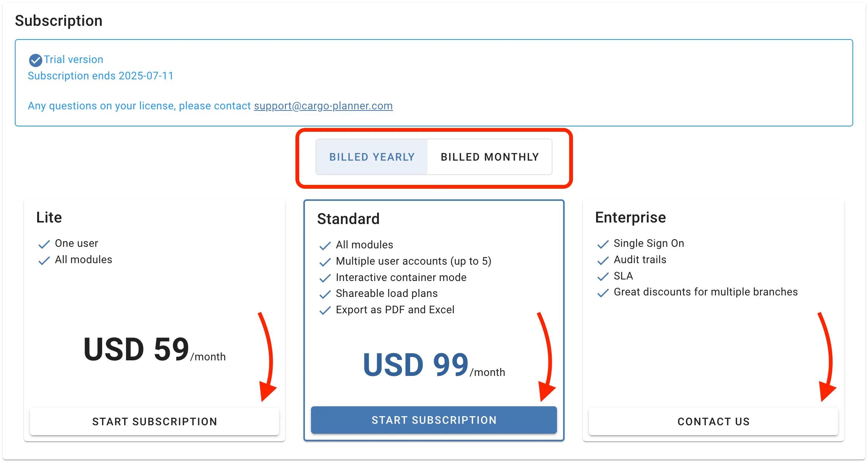Viewport: 868px width, 464px height.
Task: Switch to Billed Yearly pricing
Action: coord(372,157)
